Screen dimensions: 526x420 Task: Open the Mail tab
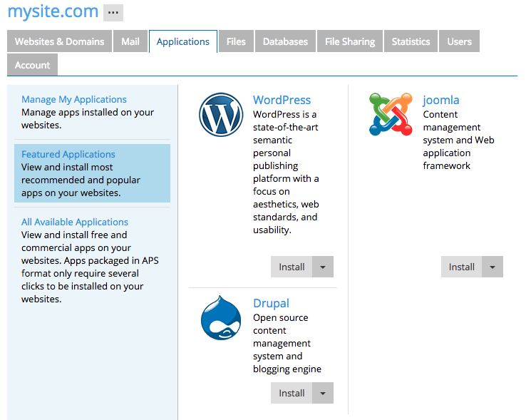click(130, 41)
